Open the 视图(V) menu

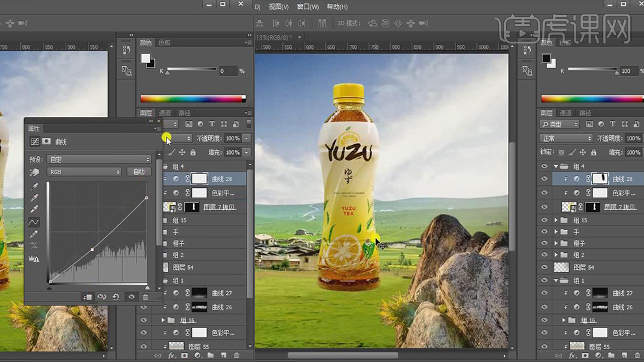pos(278,7)
